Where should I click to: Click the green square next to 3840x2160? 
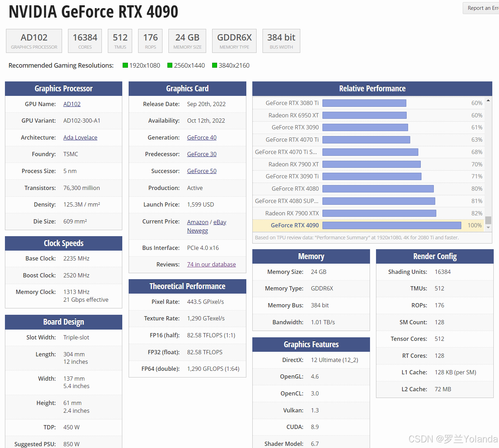215,65
